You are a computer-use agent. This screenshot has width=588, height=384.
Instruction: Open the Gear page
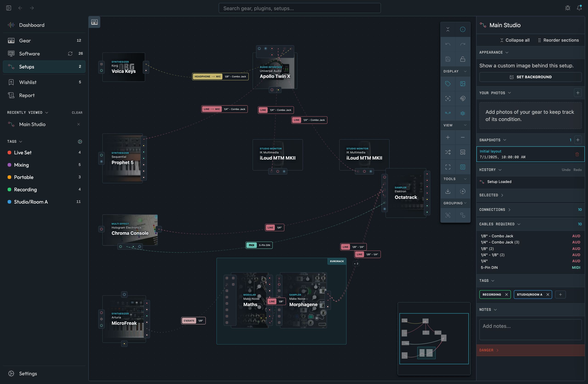(x=44, y=40)
